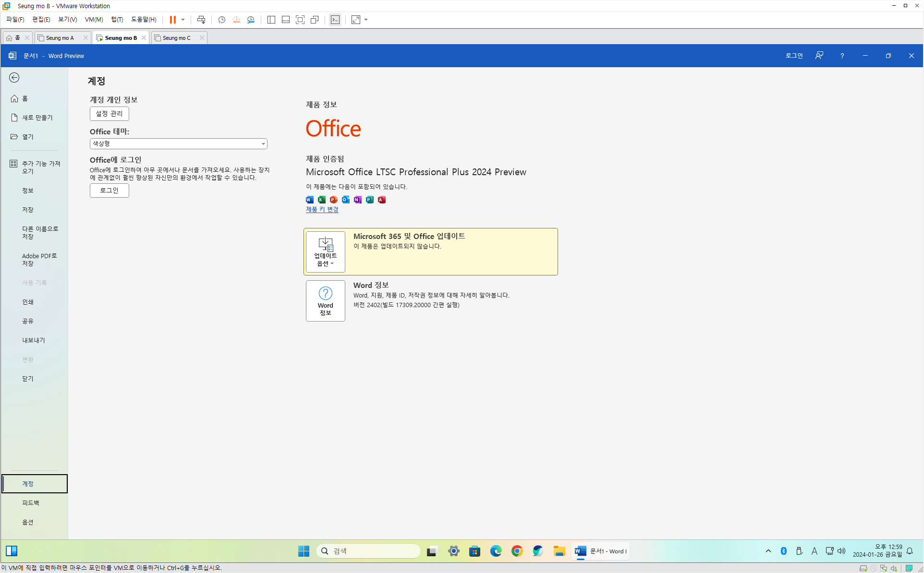Click the 로그인 button under Office에 로그인
This screenshot has height=573, width=924.
[109, 191]
